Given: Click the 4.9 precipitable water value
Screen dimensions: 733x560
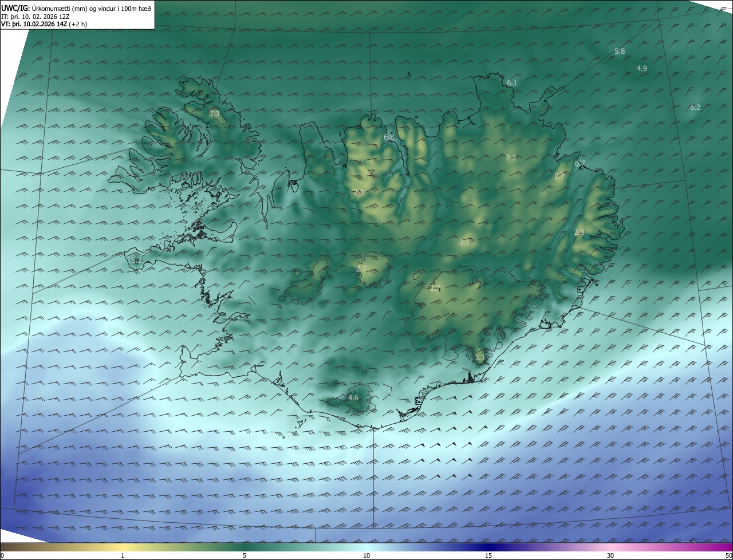Looking at the screenshot, I should 642,68.
